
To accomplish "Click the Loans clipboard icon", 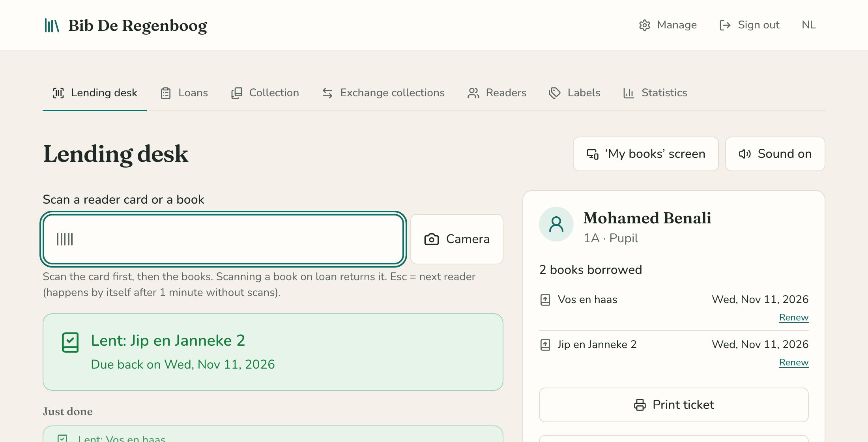I will pos(166,93).
